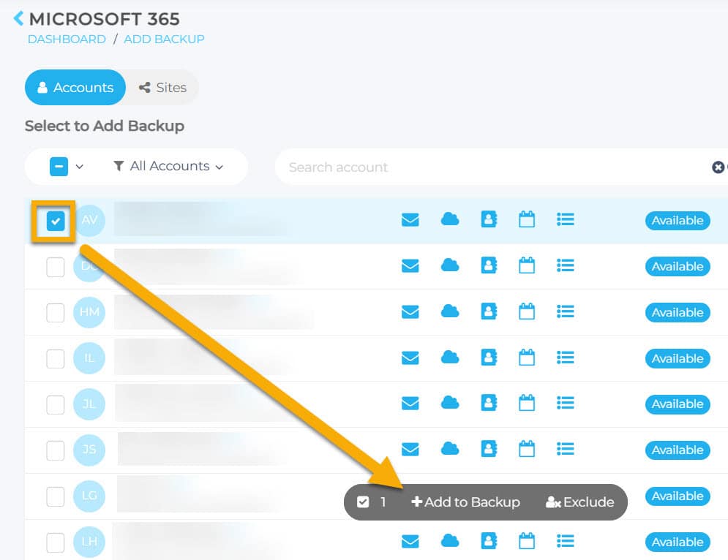
Task: Click the contacts icon in the IL row
Action: [x=489, y=357]
